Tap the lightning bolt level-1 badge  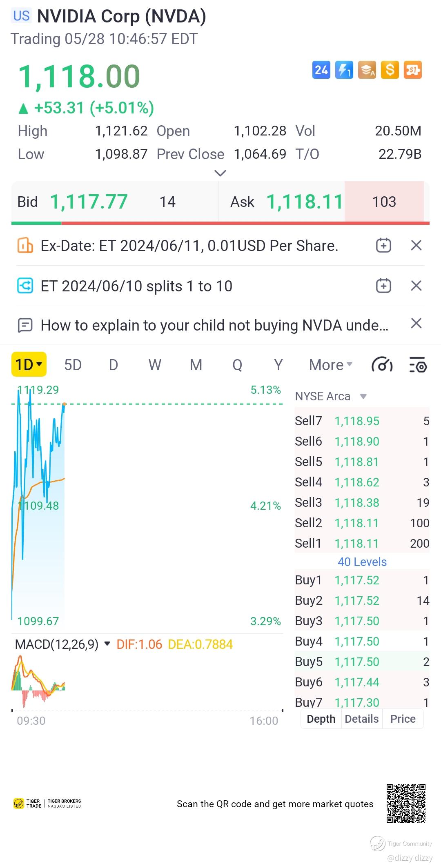click(344, 70)
